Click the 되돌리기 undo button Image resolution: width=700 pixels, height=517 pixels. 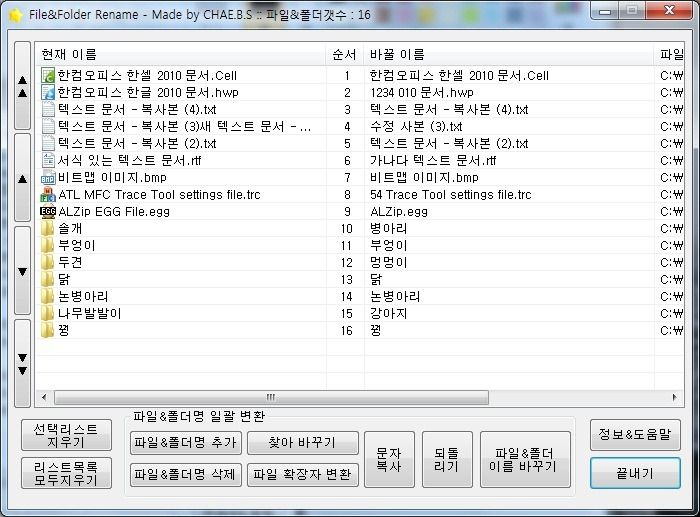tap(447, 459)
